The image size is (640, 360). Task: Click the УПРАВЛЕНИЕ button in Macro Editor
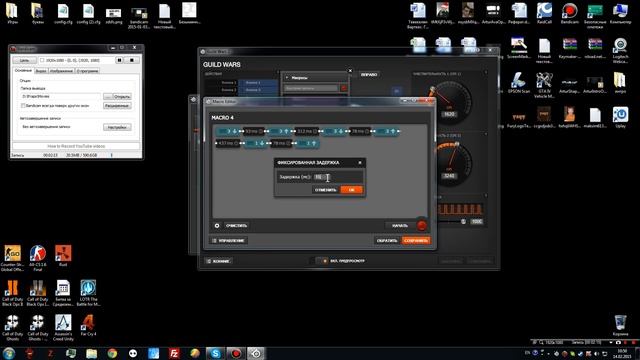point(229,241)
